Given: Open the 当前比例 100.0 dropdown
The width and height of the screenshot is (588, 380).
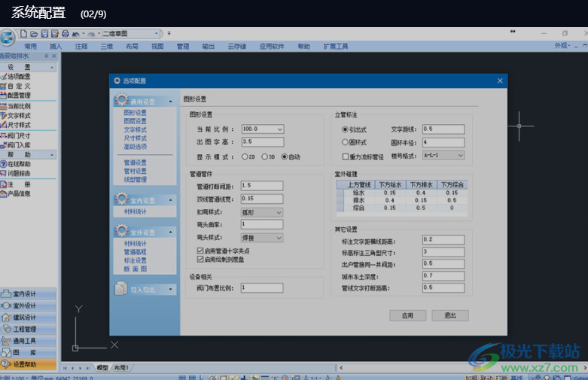Looking at the screenshot, I should coord(280,129).
